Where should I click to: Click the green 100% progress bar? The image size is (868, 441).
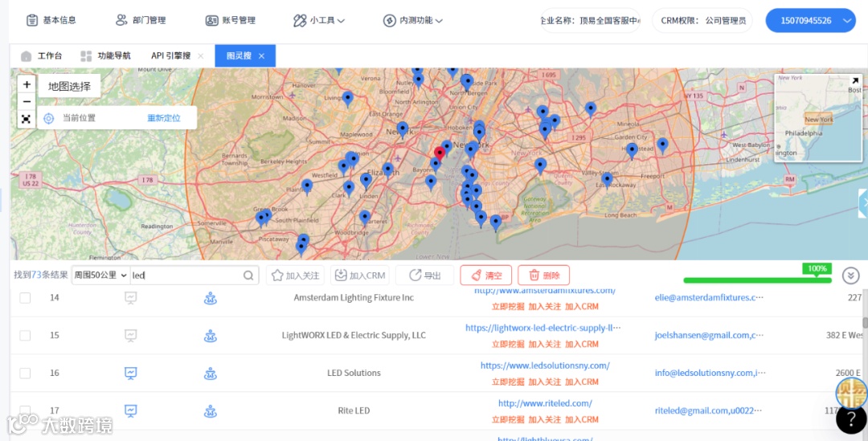(757, 280)
